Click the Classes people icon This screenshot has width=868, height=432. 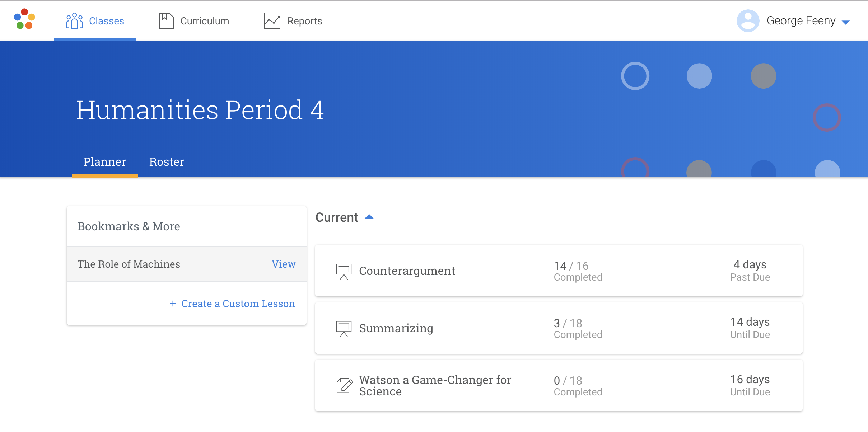[74, 21]
